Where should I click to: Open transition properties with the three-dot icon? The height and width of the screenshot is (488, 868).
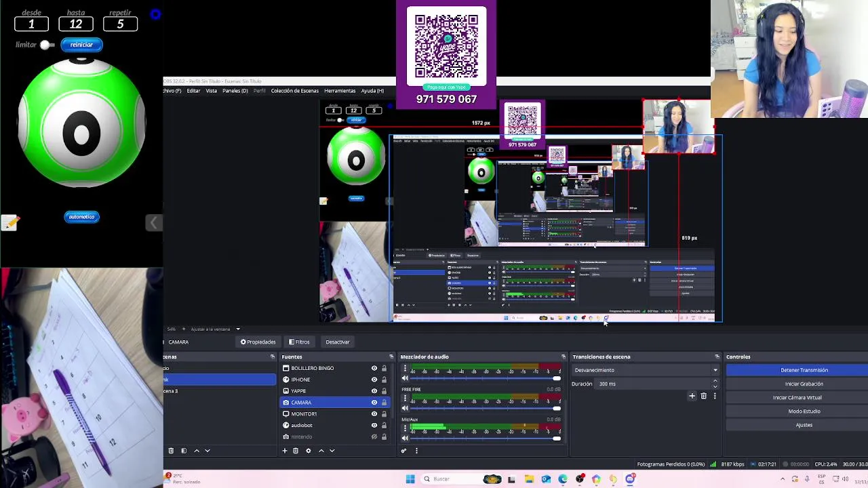pyautogui.click(x=714, y=396)
